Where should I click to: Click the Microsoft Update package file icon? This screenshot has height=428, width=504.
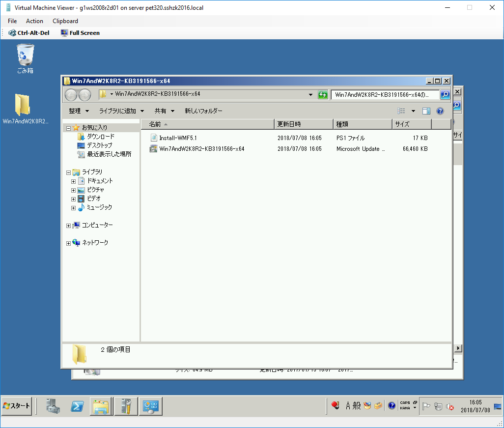coord(154,149)
